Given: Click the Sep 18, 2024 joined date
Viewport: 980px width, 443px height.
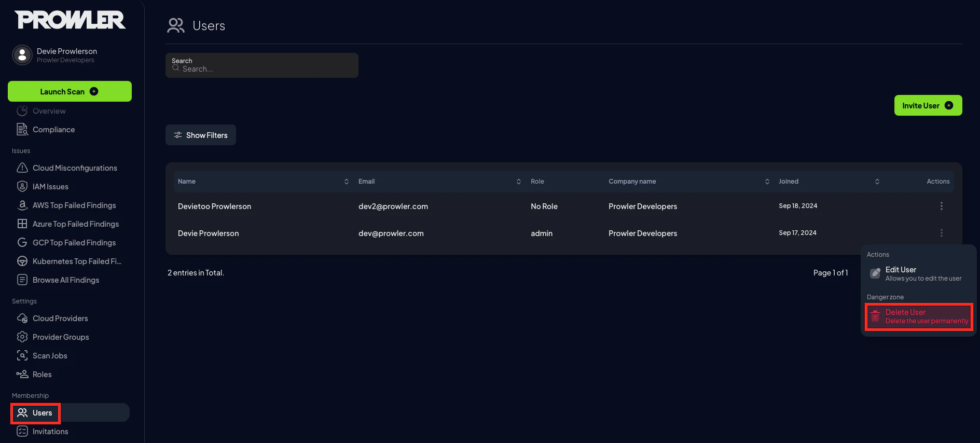Looking at the screenshot, I should coord(798,206).
